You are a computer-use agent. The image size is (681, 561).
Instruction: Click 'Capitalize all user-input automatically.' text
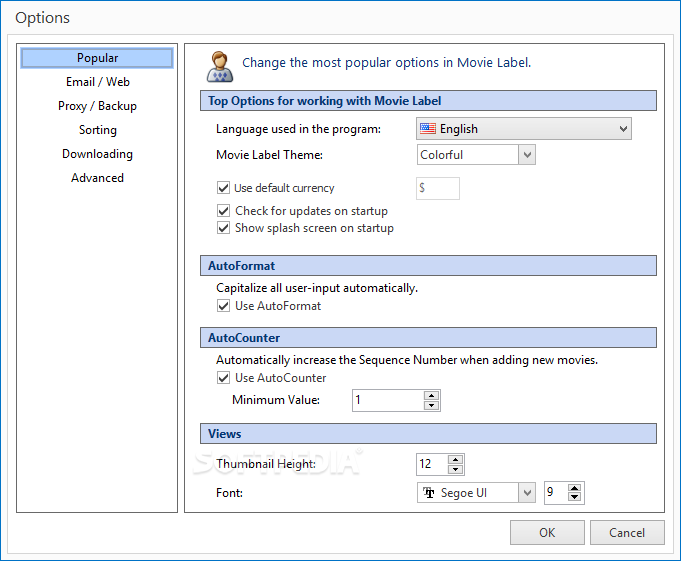[317, 288]
